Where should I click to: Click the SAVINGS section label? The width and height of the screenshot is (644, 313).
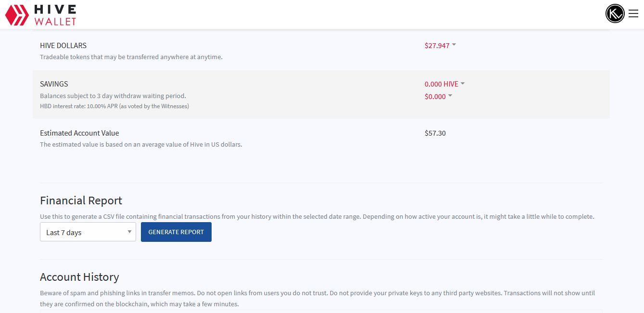pos(54,84)
